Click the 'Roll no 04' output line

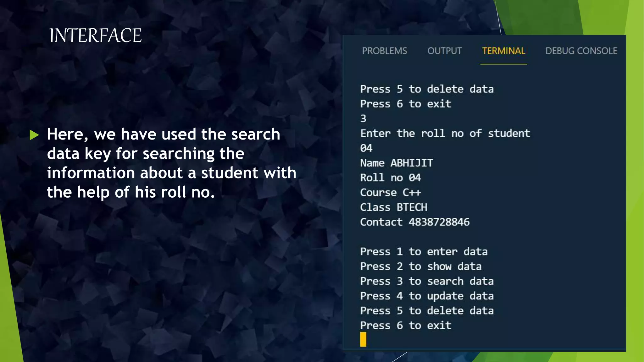(x=391, y=178)
